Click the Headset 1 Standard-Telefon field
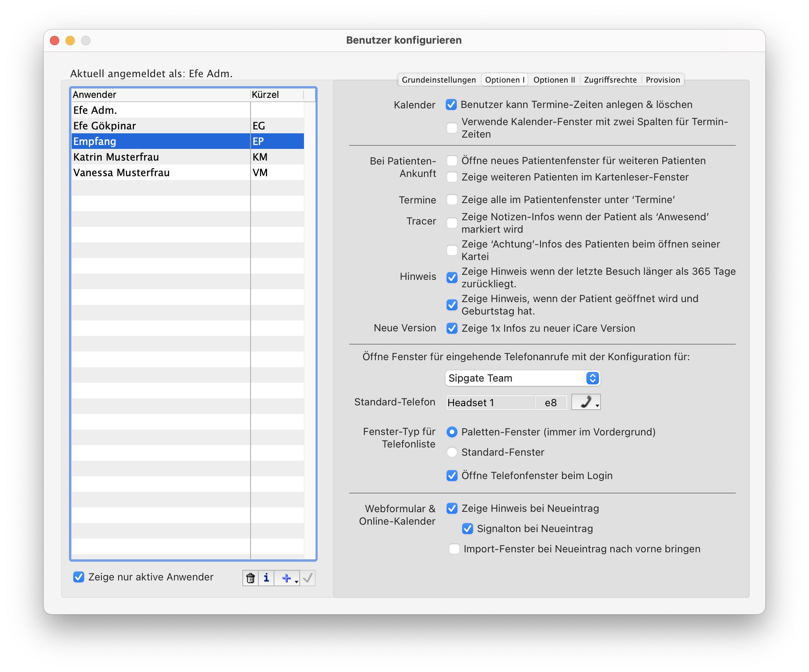The image size is (809, 672). tap(490, 403)
